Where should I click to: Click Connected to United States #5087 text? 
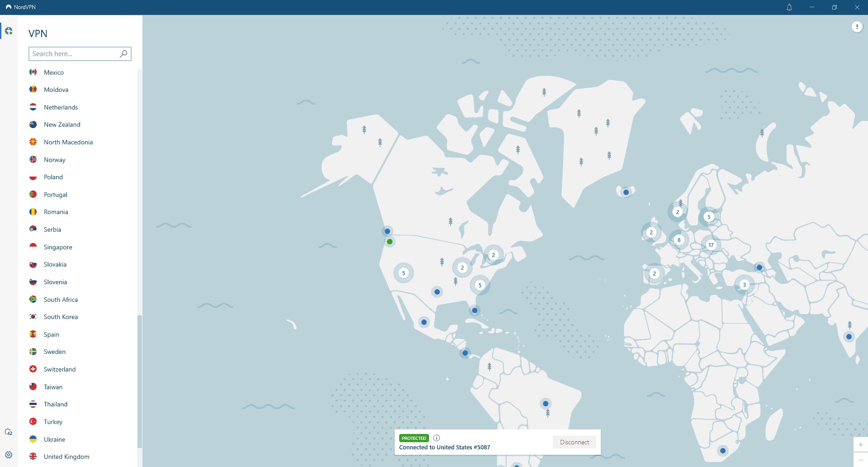(x=444, y=448)
